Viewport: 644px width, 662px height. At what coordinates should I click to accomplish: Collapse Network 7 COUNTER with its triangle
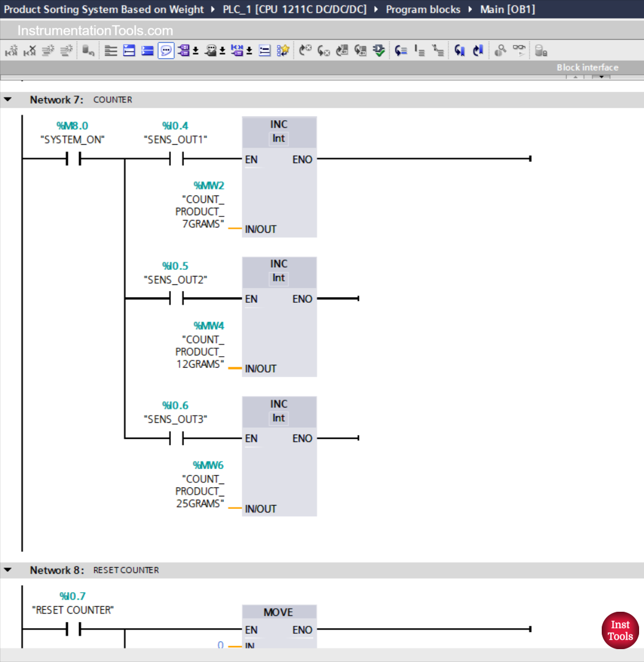pyautogui.click(x=7, y=99)
